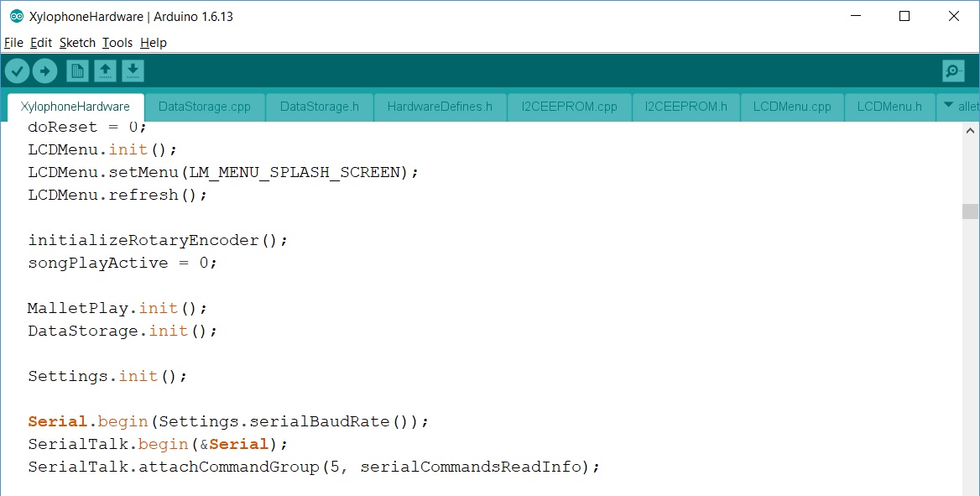
Task: Click the editor scrollbar up arrow
Action: (x=971, y=131)
